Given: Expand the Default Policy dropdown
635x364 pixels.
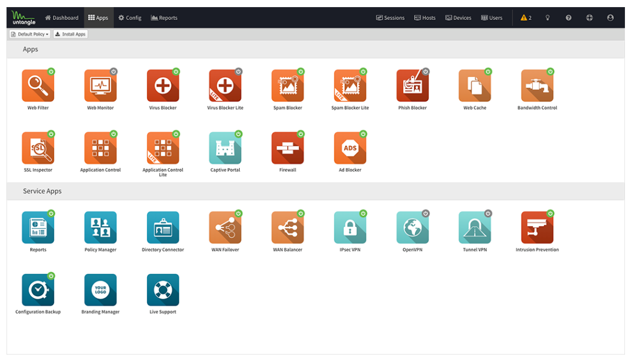Looking at the screenshot, I should click(x=30, y=34).
